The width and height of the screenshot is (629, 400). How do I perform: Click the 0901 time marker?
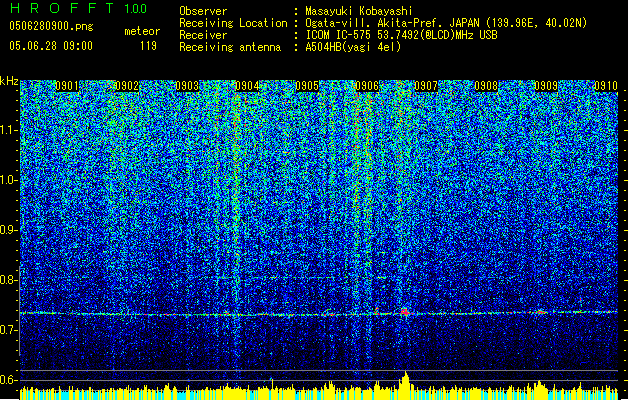pos(67,86)
